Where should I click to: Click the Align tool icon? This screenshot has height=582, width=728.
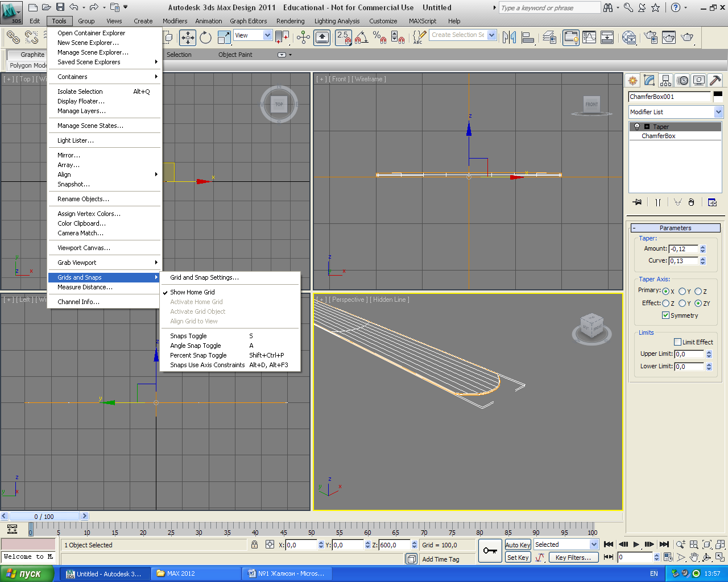tap(528, 38)
